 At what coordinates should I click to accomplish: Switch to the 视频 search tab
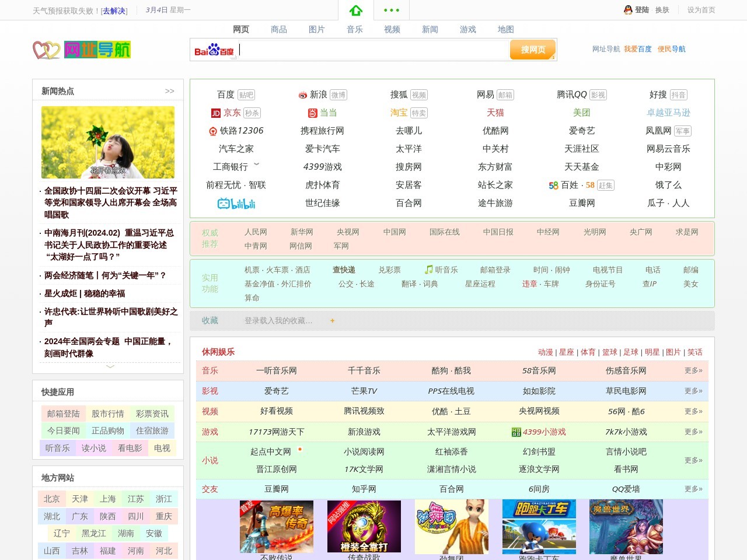[x=392, y=29]
